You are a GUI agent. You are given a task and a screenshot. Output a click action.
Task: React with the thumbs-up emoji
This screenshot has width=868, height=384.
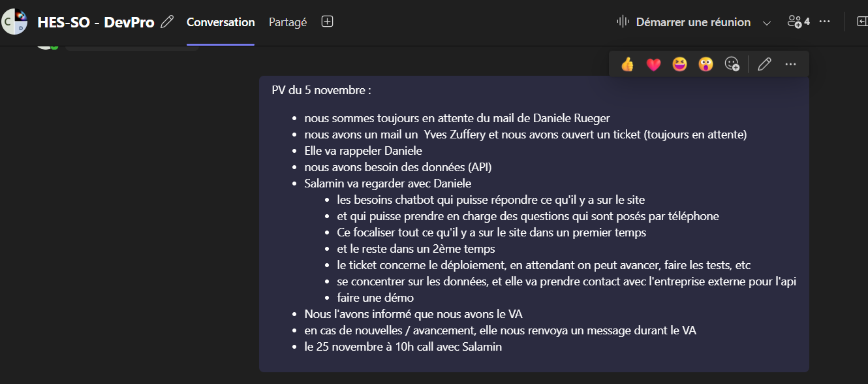[628, 64]
